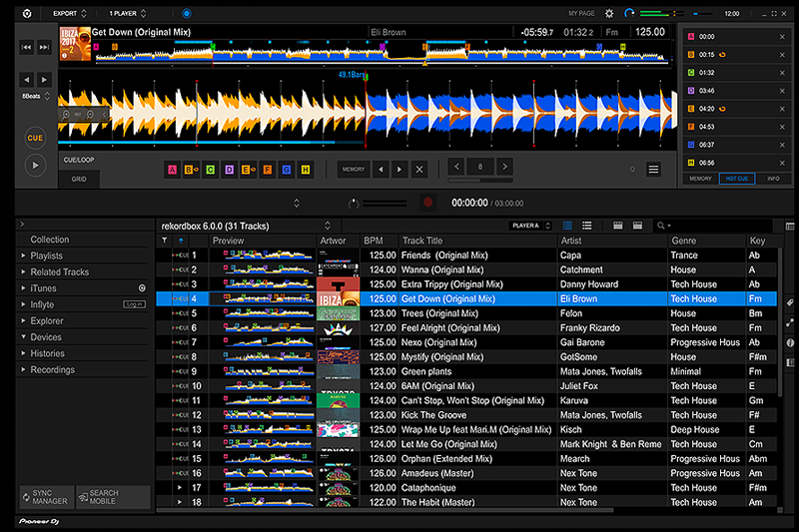Select green hot cue pad C

coord(210,170)
